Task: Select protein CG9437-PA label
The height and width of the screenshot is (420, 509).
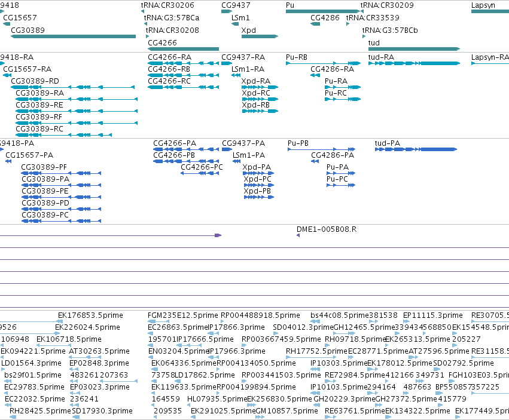Action: (244, 143)
